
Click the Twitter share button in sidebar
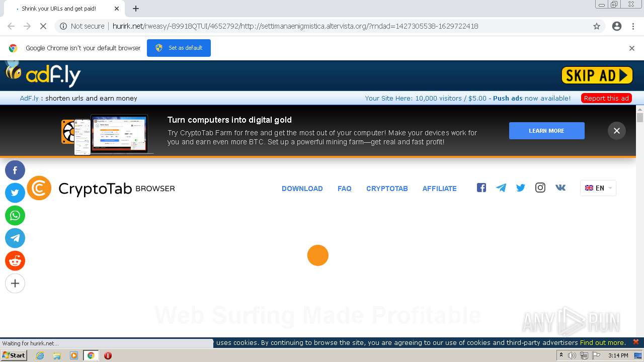pos(15,193)
